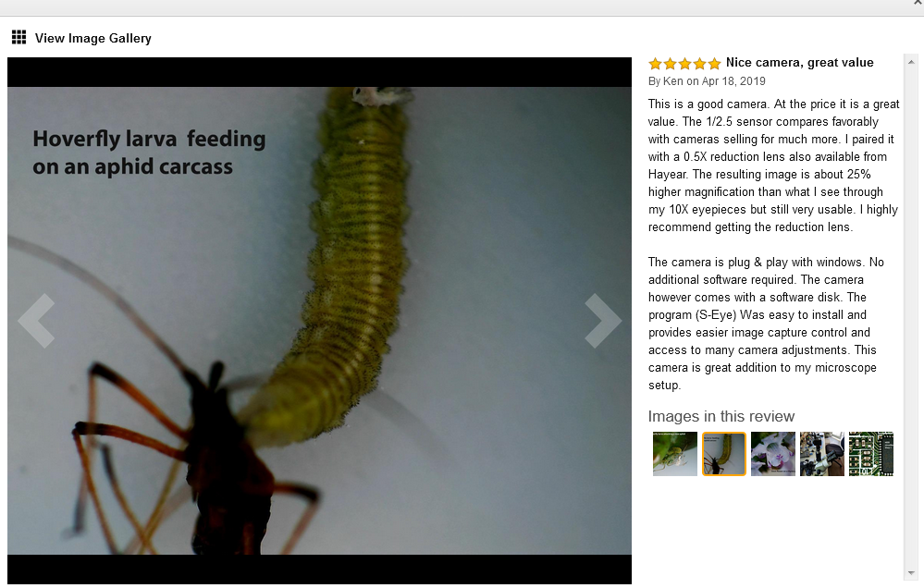Advance to next image with right chevron

tap(603, 321)
